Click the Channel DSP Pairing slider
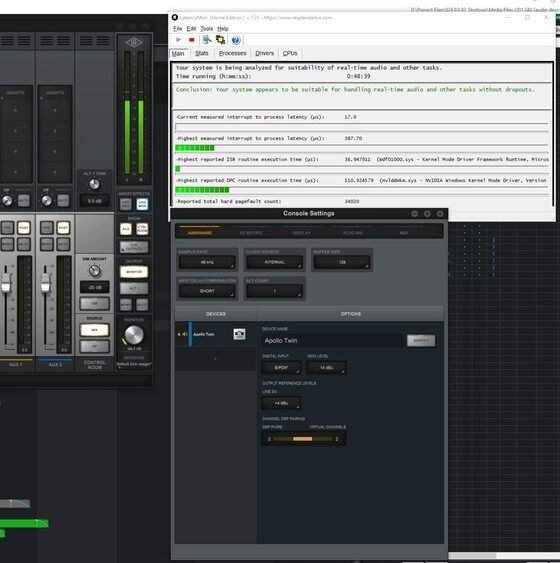The height and width of the screenshot is (563, 560). (x=303, y=439)
